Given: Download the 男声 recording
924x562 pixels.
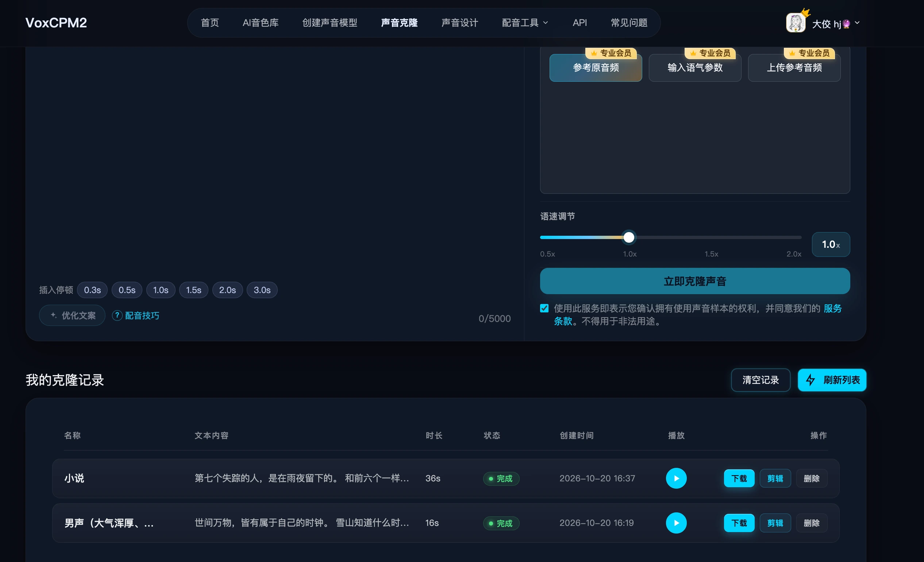Looking at the screenshot, I should pos(739,523).
